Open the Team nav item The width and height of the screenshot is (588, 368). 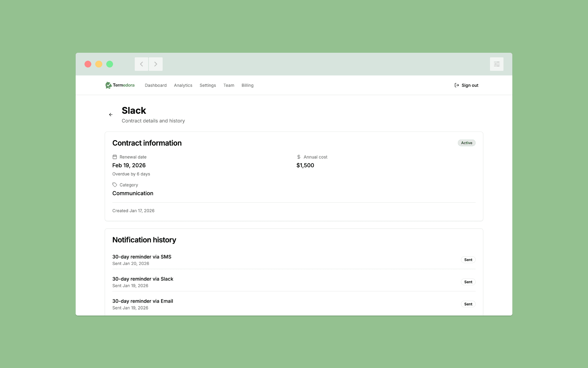(229, 85)
